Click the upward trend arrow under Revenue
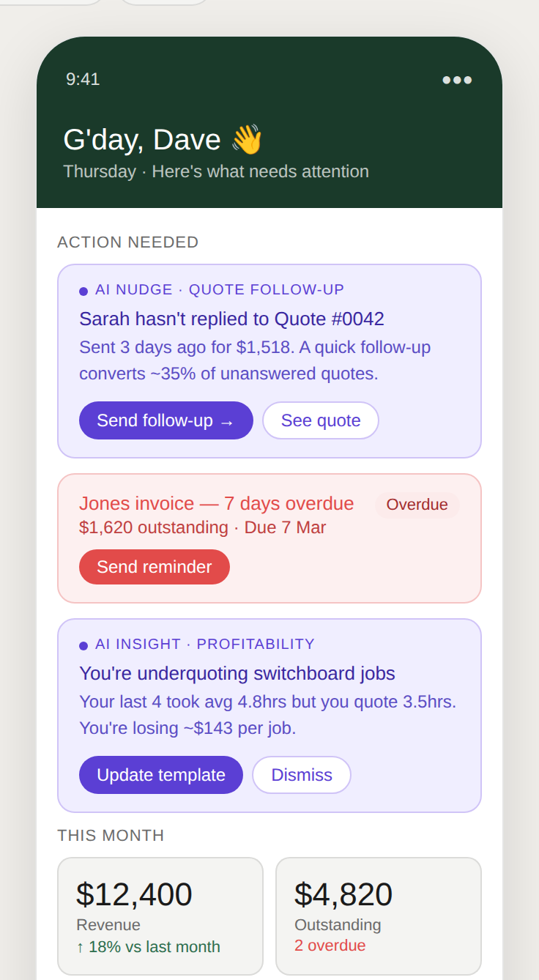539x980 pixels. (79, 946)
